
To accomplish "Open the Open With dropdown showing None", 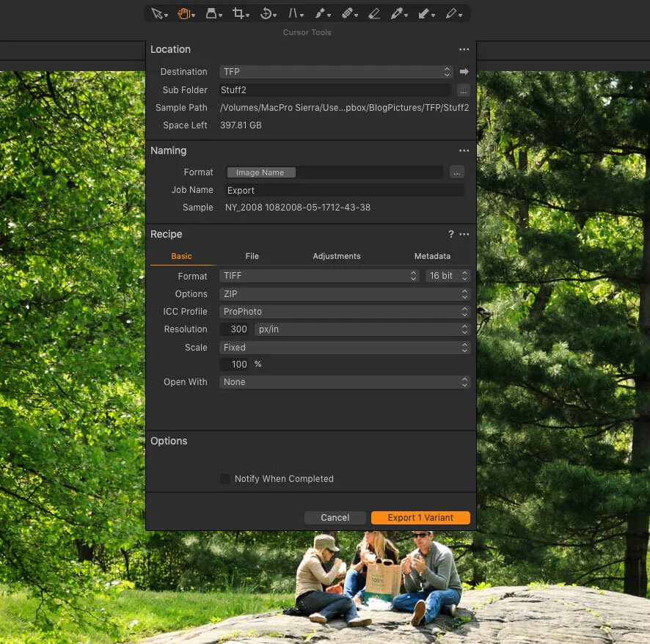I will pyautogui.click(x=345, y=381).
